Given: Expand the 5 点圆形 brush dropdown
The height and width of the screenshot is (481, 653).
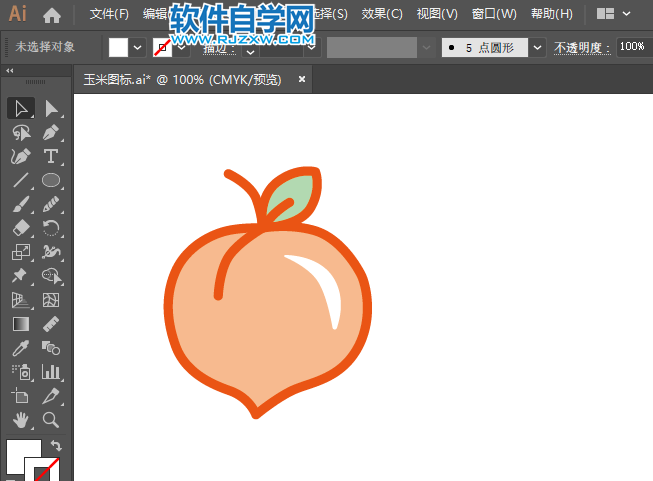Looking at the screenshot, I should [537, 47].
